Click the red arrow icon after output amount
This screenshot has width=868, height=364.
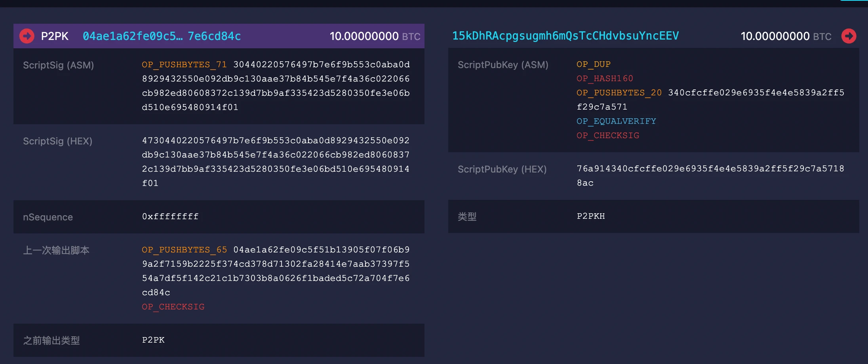(x=849, y=36)
